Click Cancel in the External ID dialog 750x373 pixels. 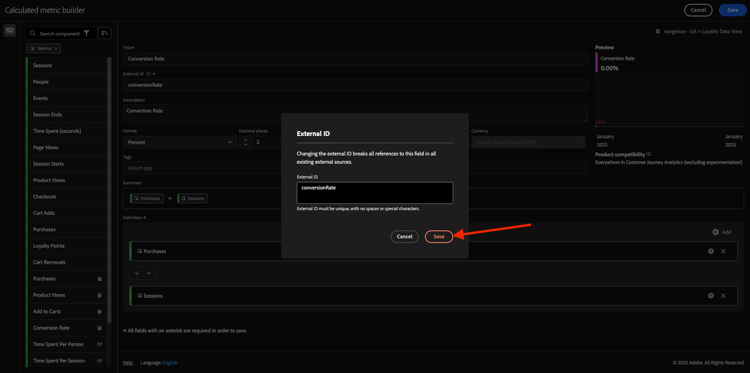404,237
